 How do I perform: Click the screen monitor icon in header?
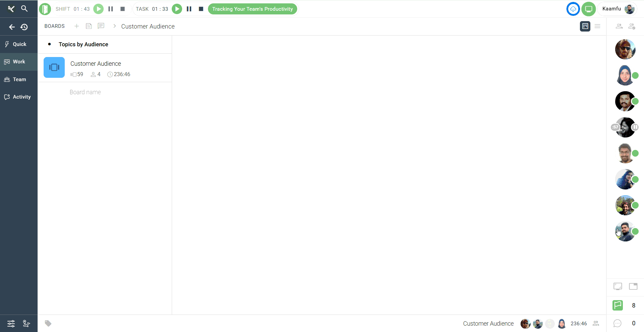(x=588, y=9)
